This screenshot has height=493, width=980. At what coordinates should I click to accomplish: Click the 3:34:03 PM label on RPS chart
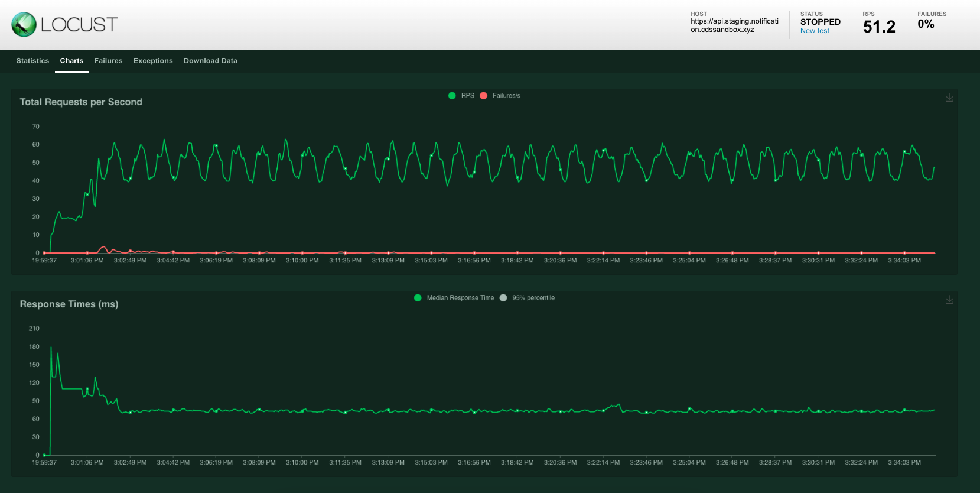904,260
